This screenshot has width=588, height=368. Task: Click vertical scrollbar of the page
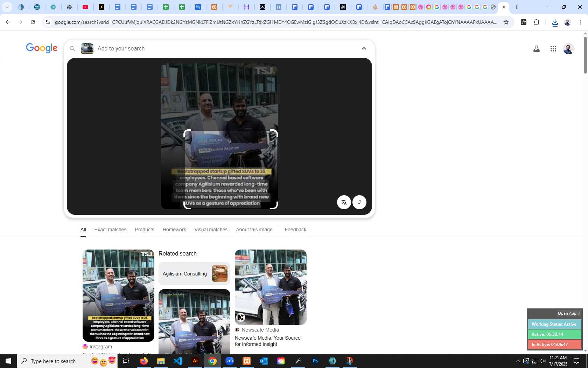click(585, 56)
